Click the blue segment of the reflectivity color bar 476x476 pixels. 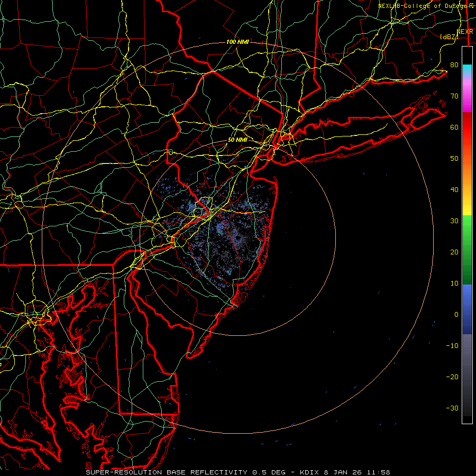pyautogui.click(x=467, y=309)
